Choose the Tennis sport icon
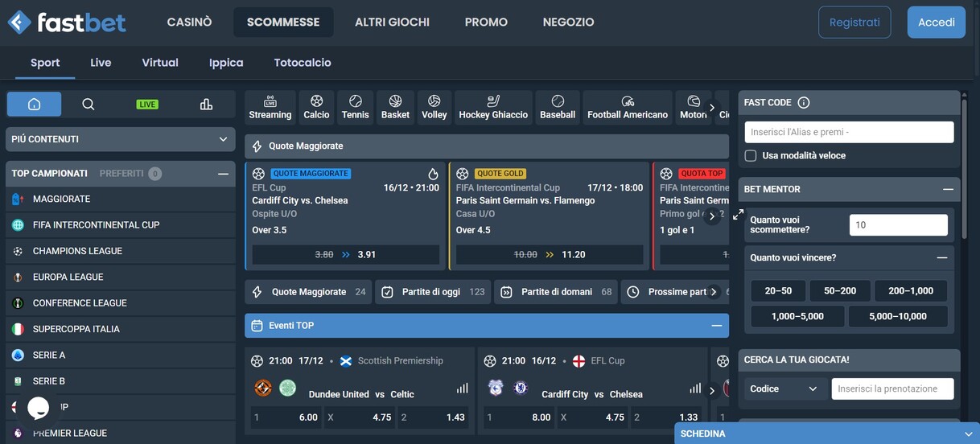 (x=355, y=107)
